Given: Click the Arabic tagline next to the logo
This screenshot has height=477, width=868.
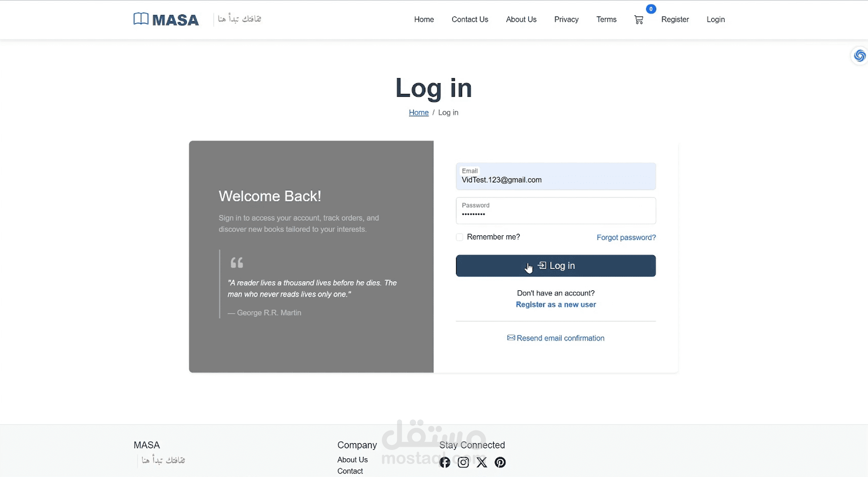Looking at the screenshot, I should tap(239, 19).
